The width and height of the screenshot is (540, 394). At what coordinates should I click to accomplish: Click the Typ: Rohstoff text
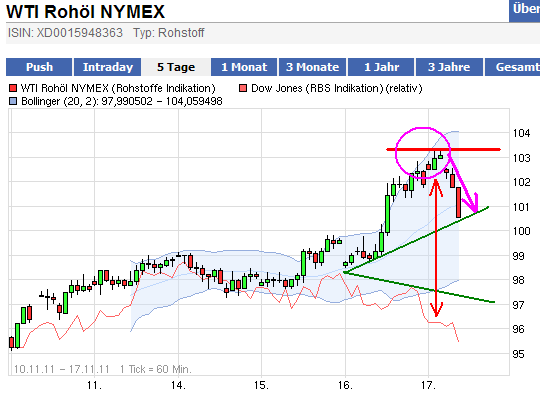169,33
